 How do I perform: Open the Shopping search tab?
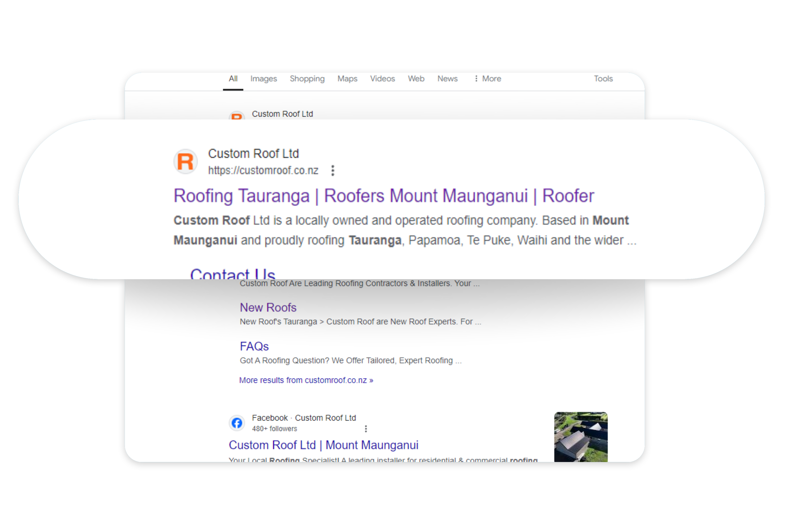[307, 79]
